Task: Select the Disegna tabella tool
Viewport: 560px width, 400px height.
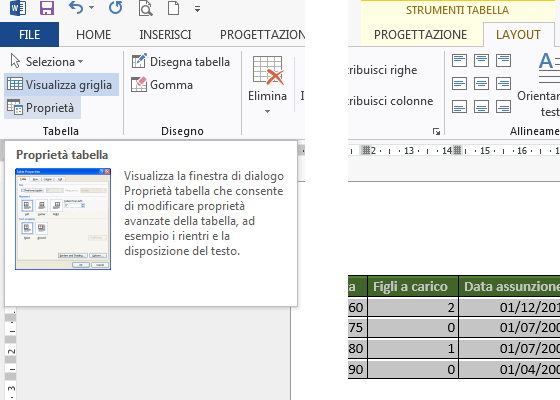Action: click(180, 62)
